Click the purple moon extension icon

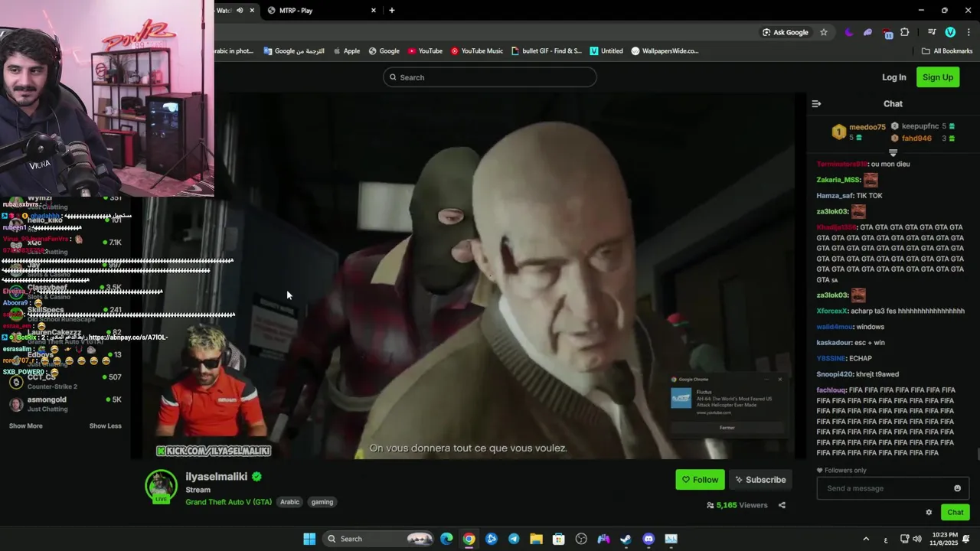click(x=849, y=32)
